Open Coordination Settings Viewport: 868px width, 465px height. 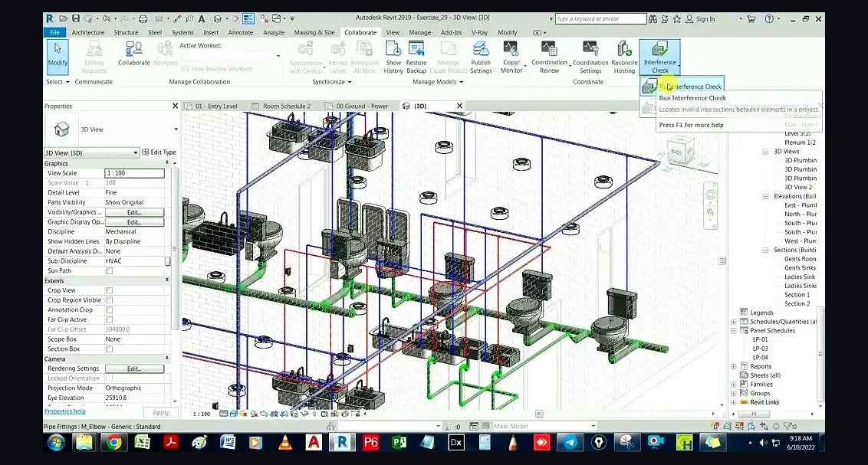click(590, 57)
